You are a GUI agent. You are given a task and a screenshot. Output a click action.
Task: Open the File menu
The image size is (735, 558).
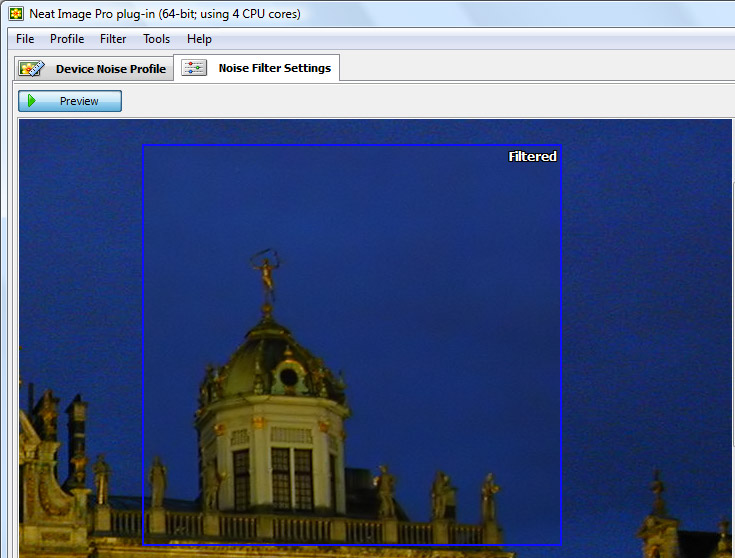[25, 39]
